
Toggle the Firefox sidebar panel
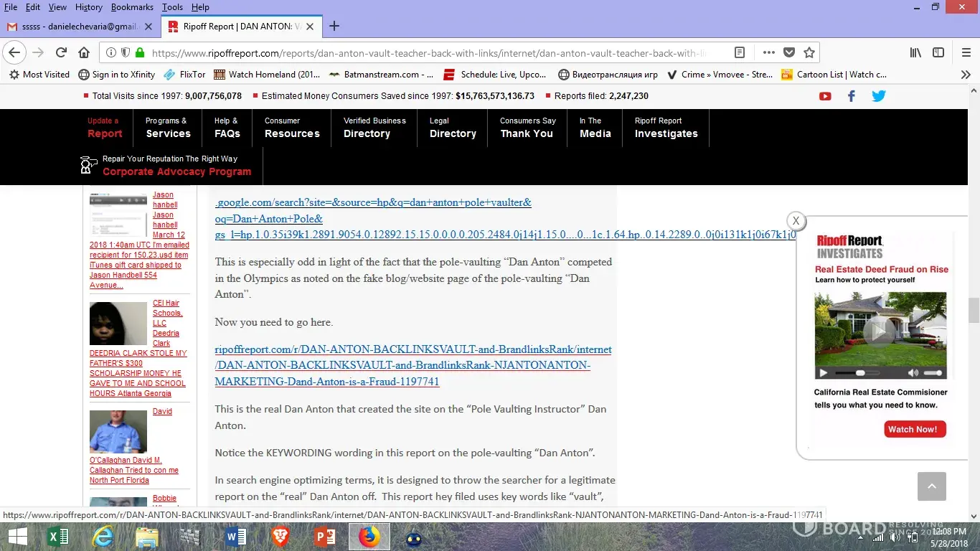[x=938, y=52]
